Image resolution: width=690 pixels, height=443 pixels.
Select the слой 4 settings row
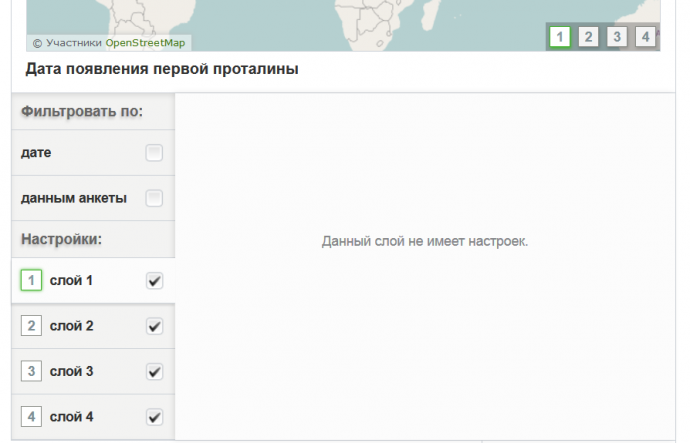tap(93, 417)
